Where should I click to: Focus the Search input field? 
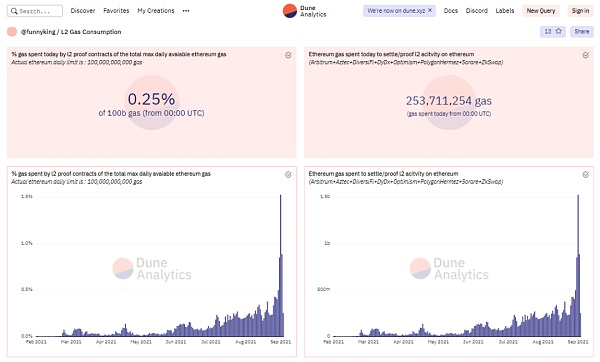[35, 11]
